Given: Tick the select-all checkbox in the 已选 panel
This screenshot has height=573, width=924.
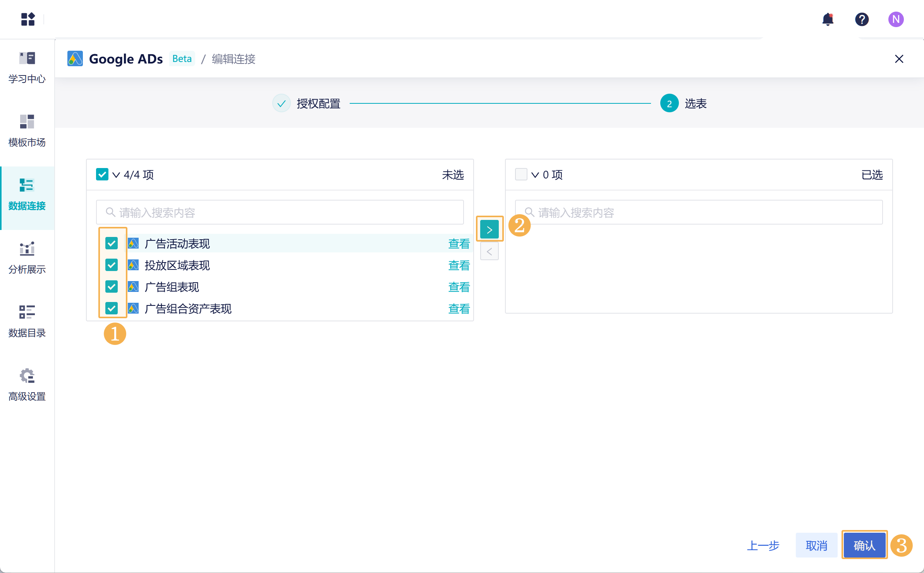Looking at the screenshot, I should coord(521,174).
